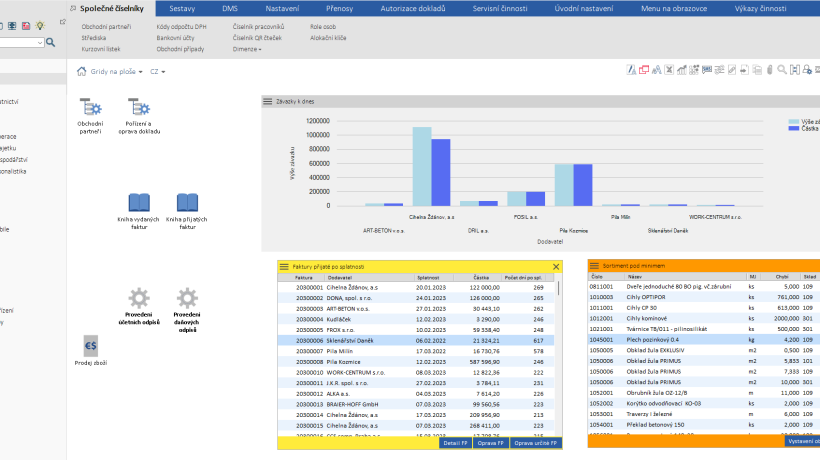Click the Detail FP button
820x460 pixels.
pos(455,442)
